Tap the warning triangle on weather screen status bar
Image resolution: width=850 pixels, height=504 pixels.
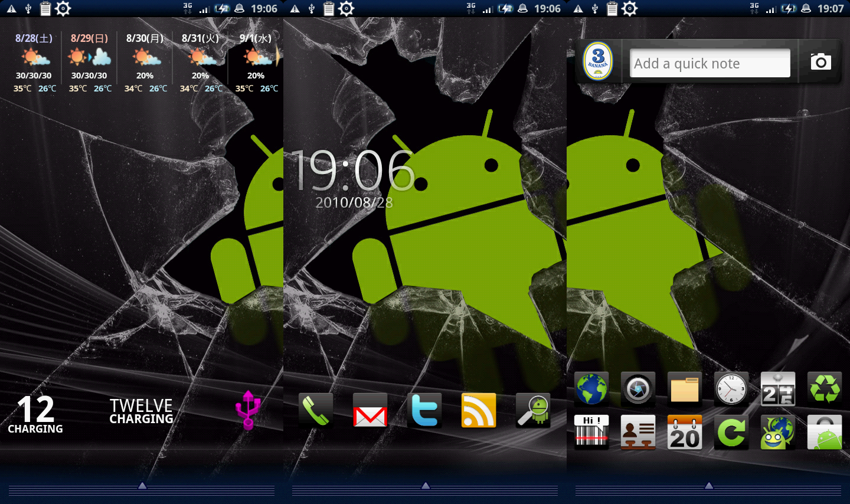tap(11, 9)
